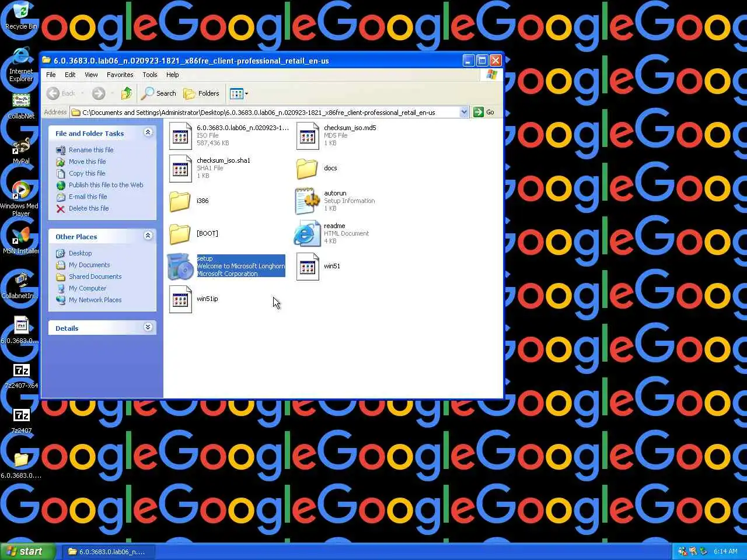Select the [BOOT] folder icon
Screen dimensions: 747x560
pyautogui.click(x=180, y=234)
